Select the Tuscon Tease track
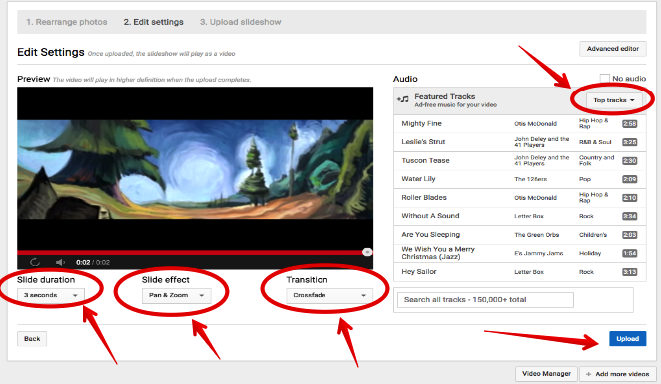661x384 pixels. [519, 161]
